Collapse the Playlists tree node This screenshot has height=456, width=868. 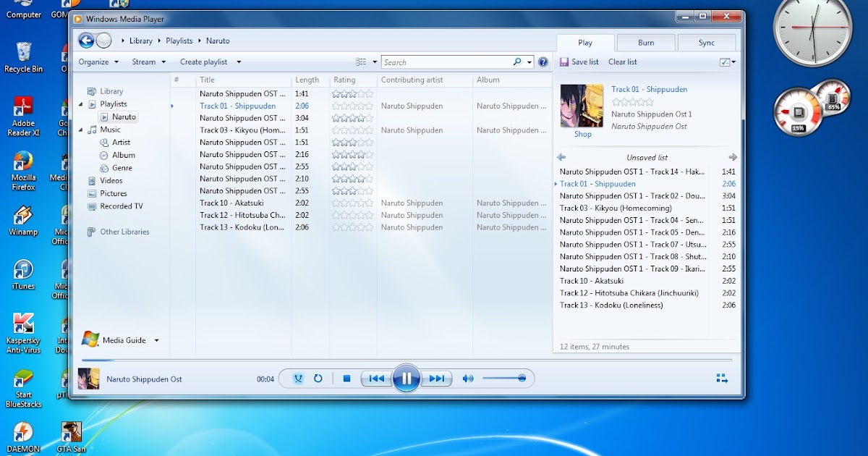[81, 104]
